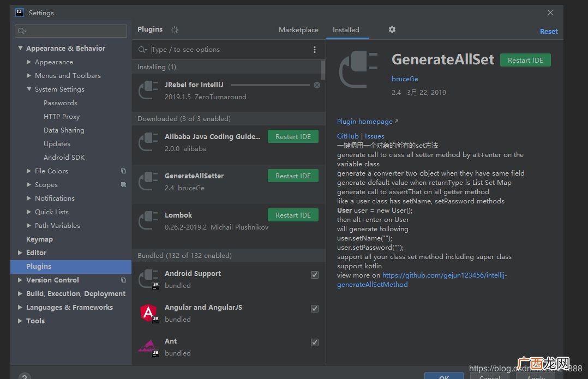Open the HTTP Proxy settings page

coord(62,117)
